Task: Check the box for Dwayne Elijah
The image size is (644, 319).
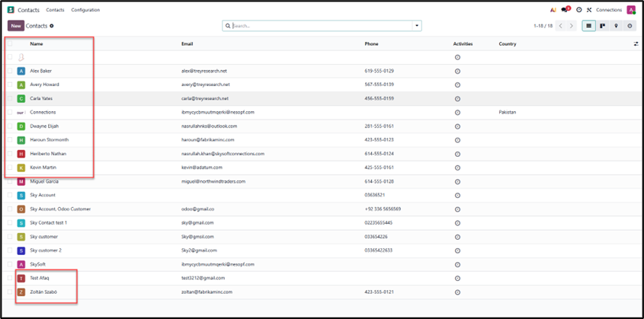Action: click(10, 126)
